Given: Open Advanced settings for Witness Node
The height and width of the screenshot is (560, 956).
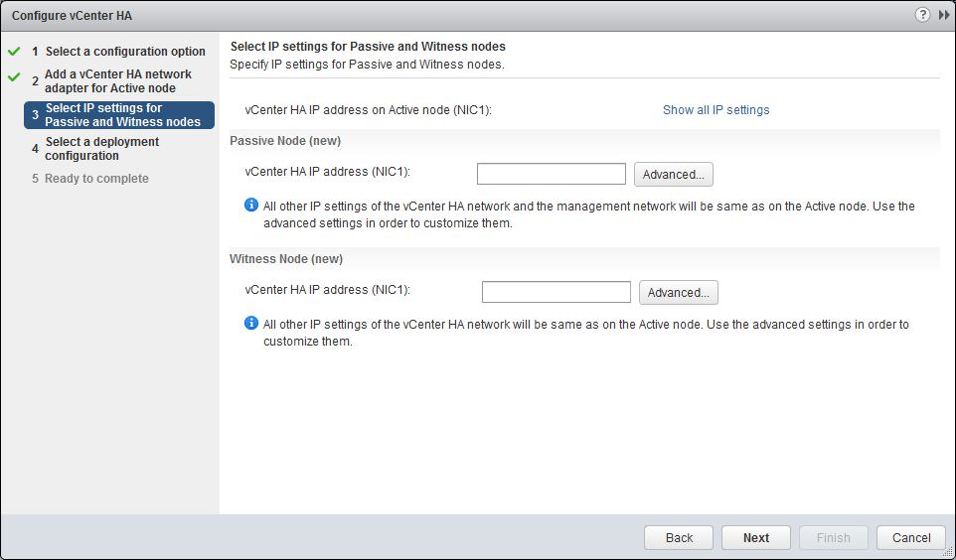Looking at the screenshot, I should pos(678,293).
